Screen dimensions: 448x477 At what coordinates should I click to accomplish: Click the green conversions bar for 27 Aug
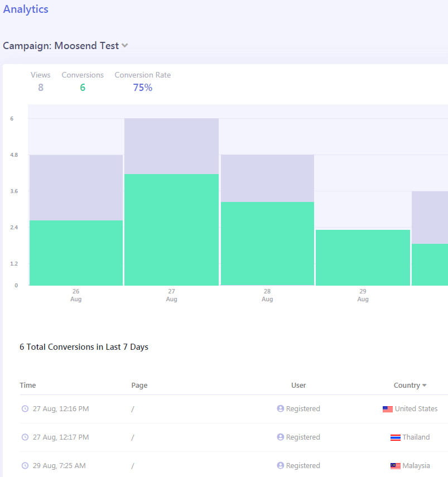point(171,230)
